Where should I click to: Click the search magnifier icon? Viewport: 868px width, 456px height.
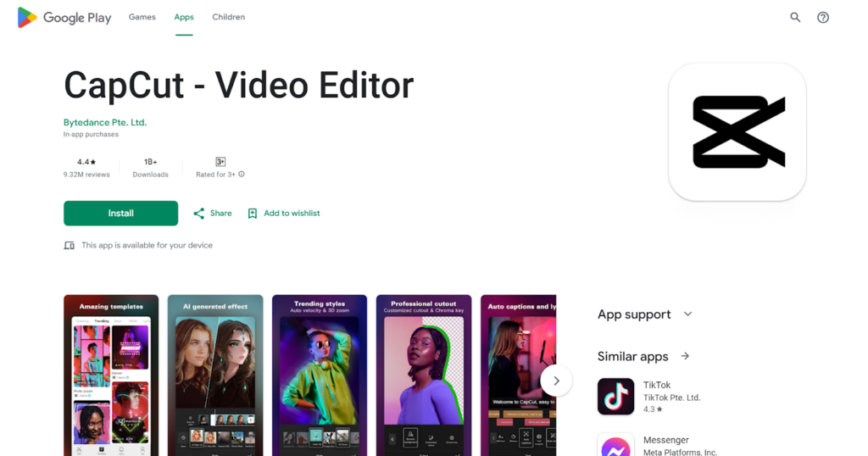point(795,17)
